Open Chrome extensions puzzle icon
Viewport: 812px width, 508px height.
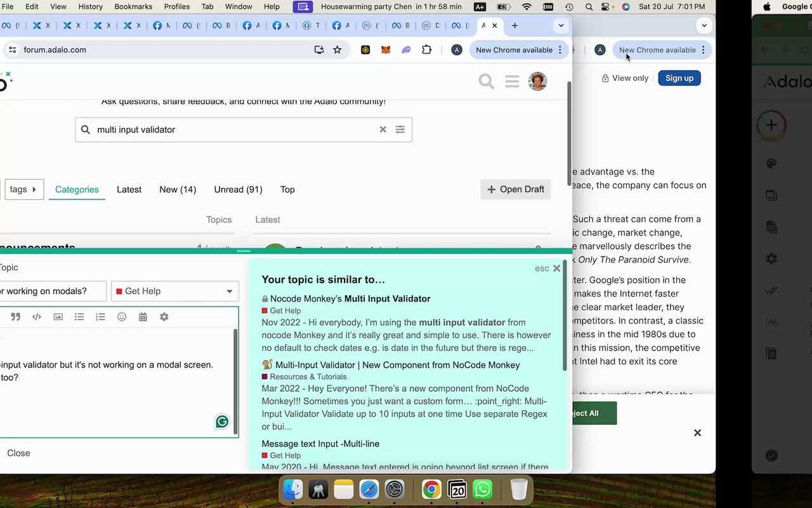[x=426, y=50]
